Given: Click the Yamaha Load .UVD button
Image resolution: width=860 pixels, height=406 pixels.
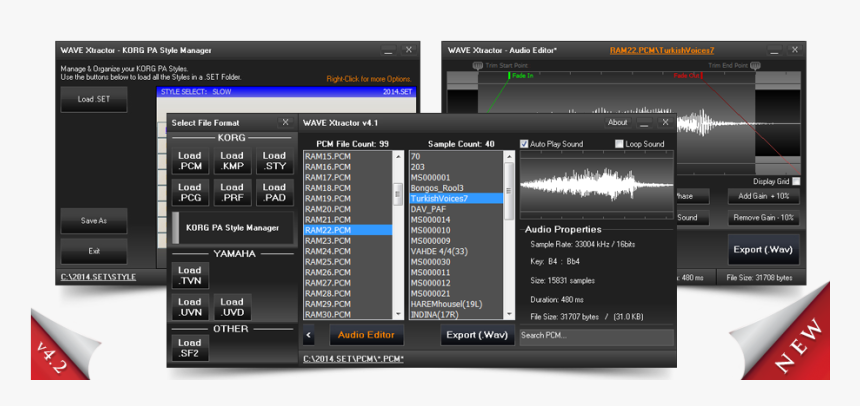Looking at the screenshot, I should pos(232,307).
